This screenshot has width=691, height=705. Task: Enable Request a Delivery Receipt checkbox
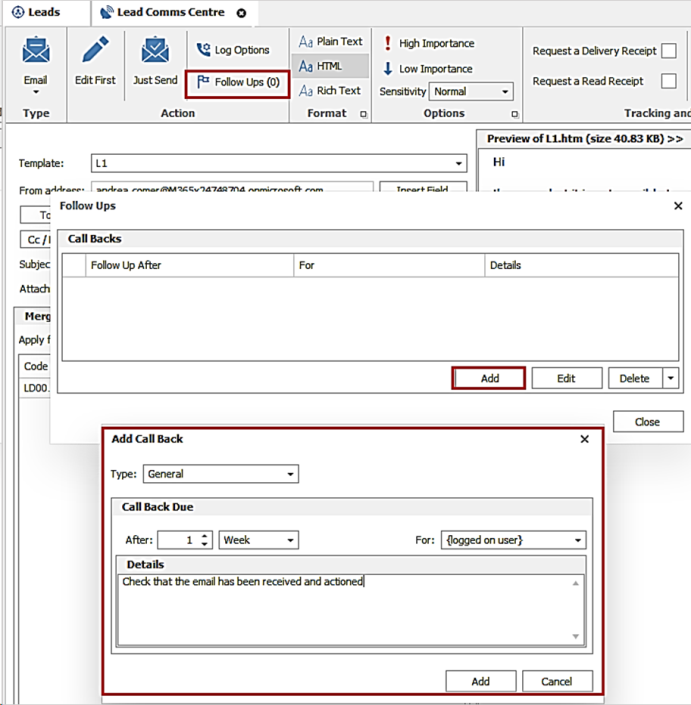click(x=668, y=51)
